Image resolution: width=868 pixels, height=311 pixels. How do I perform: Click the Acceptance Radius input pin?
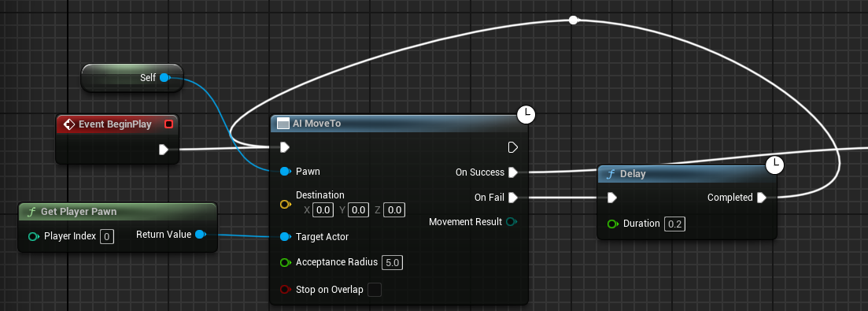tap(285, 262)
